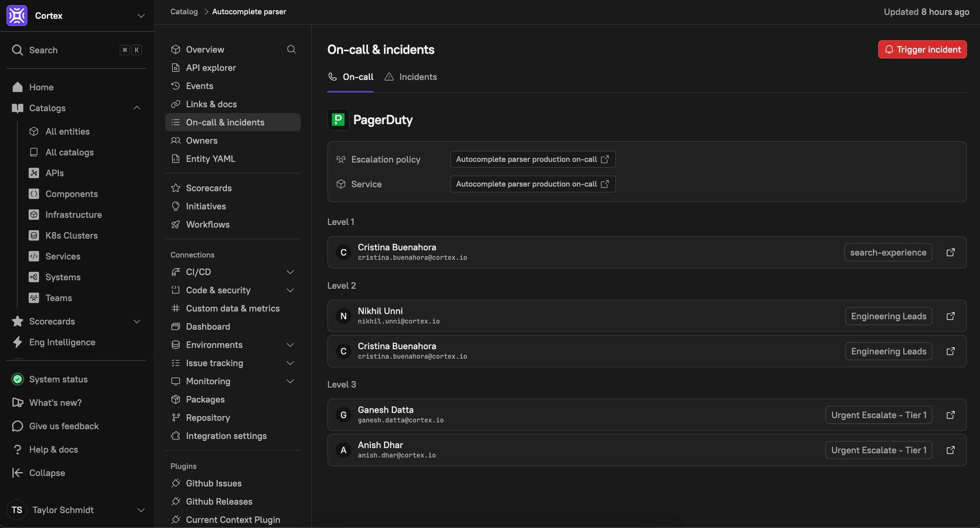
Task: Click the Infrastructure catalog icon
Action: click(33, 215)
